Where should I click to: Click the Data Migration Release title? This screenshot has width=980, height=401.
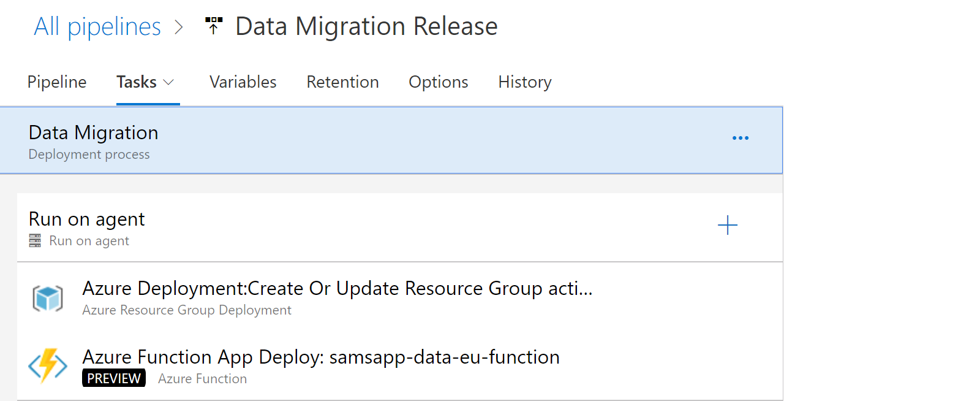[366, 27]
